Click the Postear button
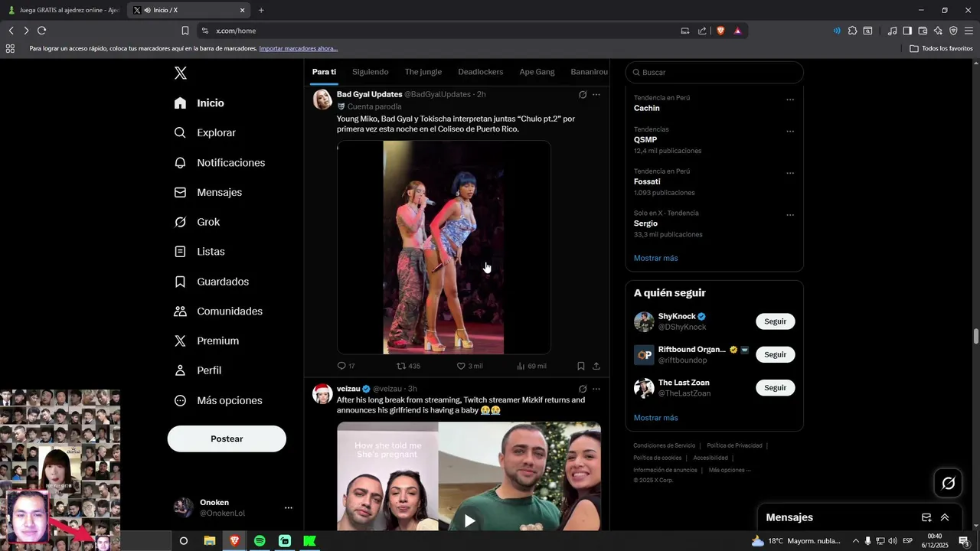Viewport: 980px width, 551px height. [227, 439]
